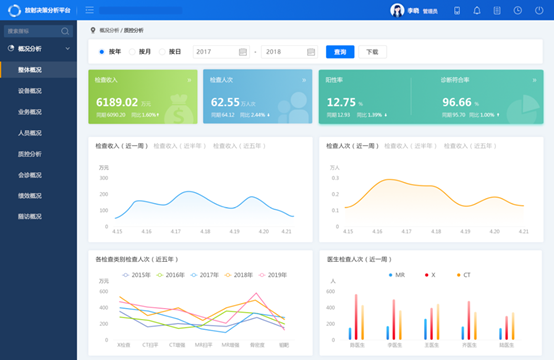This screenshot has width=554, height=360.
Task: Click the platform logo in the header
Action: pos(14,10)
